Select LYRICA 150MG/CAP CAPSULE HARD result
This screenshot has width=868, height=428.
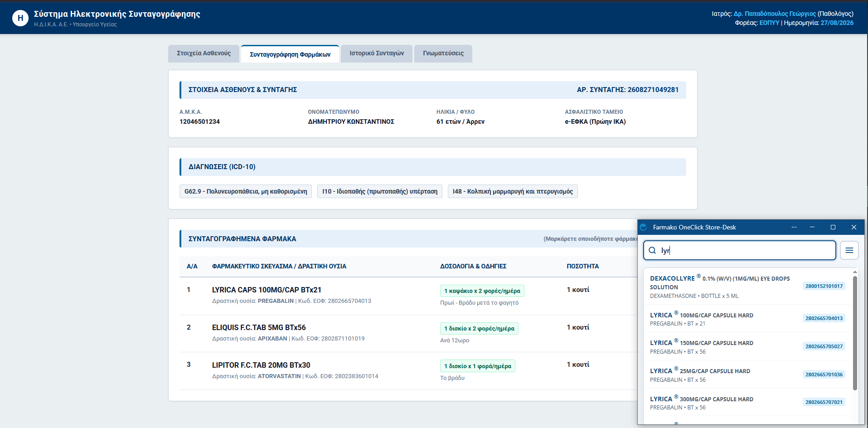(x=748, y=347)
